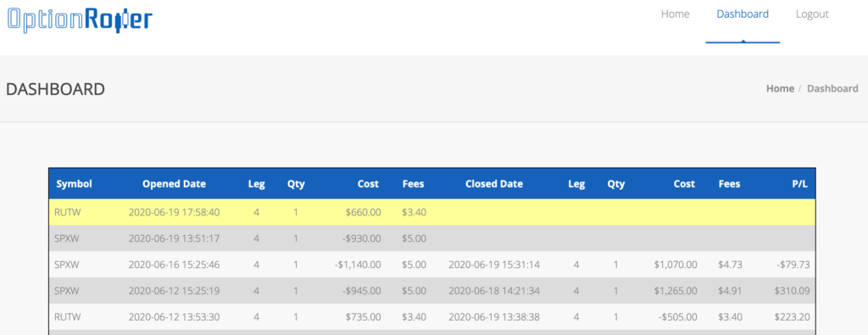Viewport: 868px width, 335px height.
Task: Click the $1,070.00 closing cost cell
Action: (676, 265)
